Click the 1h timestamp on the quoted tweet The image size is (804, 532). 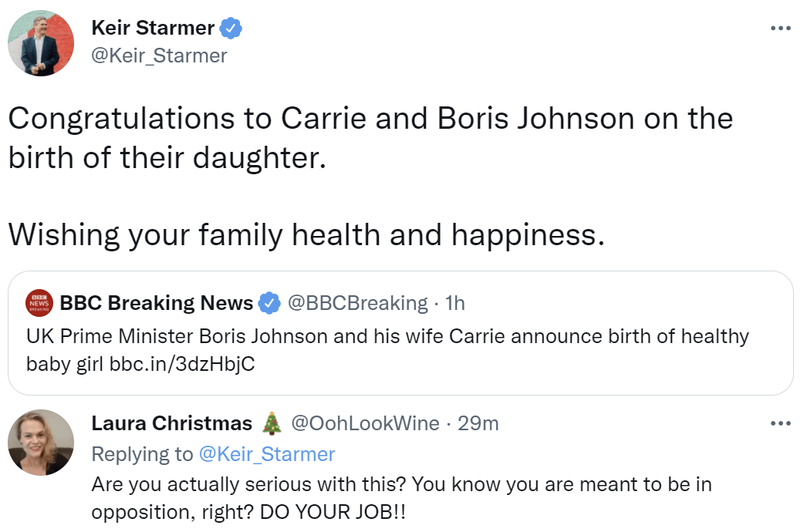[455, 303]
